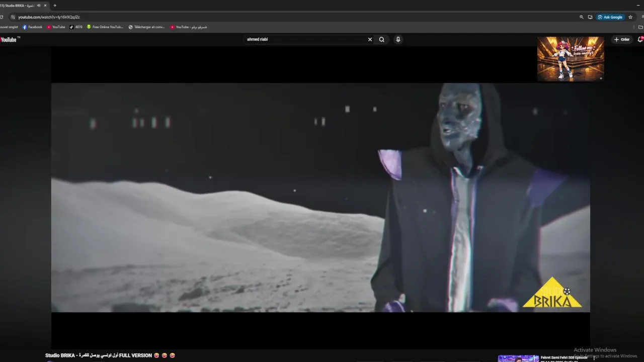Open the YouTube bookmark

56,27
